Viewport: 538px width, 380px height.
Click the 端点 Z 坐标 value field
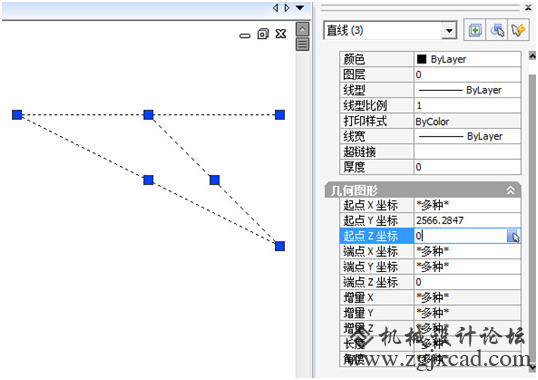tap(467, 282)
